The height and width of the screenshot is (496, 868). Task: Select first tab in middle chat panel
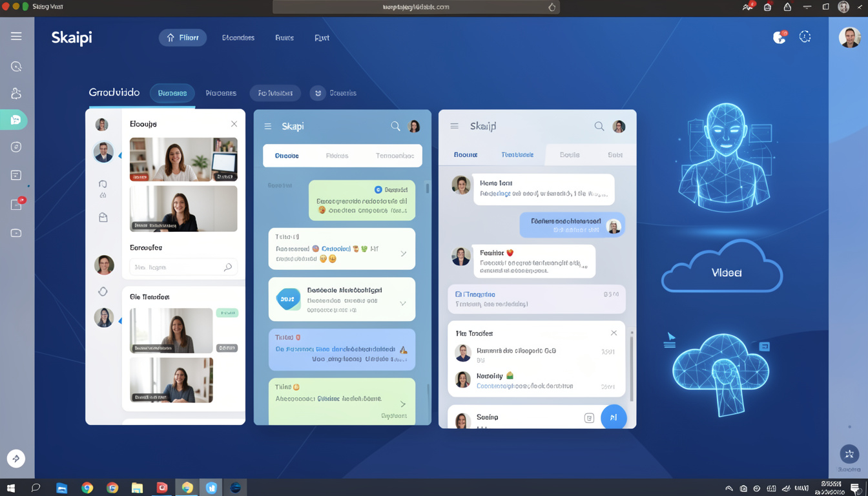[287, 156]
